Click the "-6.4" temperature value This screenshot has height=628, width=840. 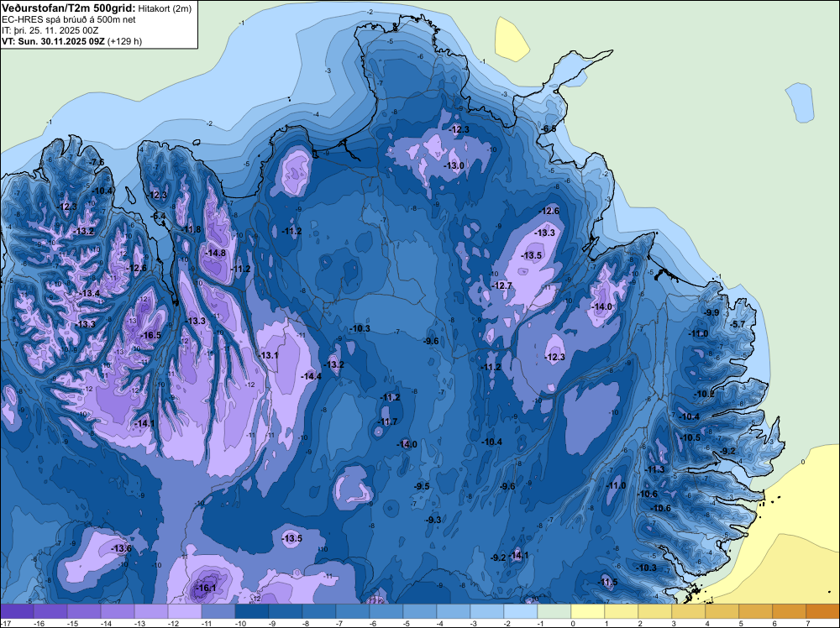(159, 217)
